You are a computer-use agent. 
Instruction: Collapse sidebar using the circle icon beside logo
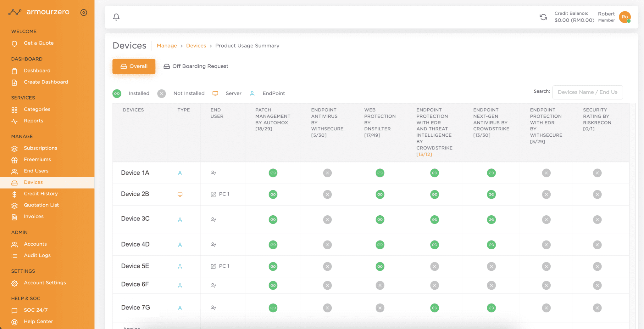(x=84, y=13)
